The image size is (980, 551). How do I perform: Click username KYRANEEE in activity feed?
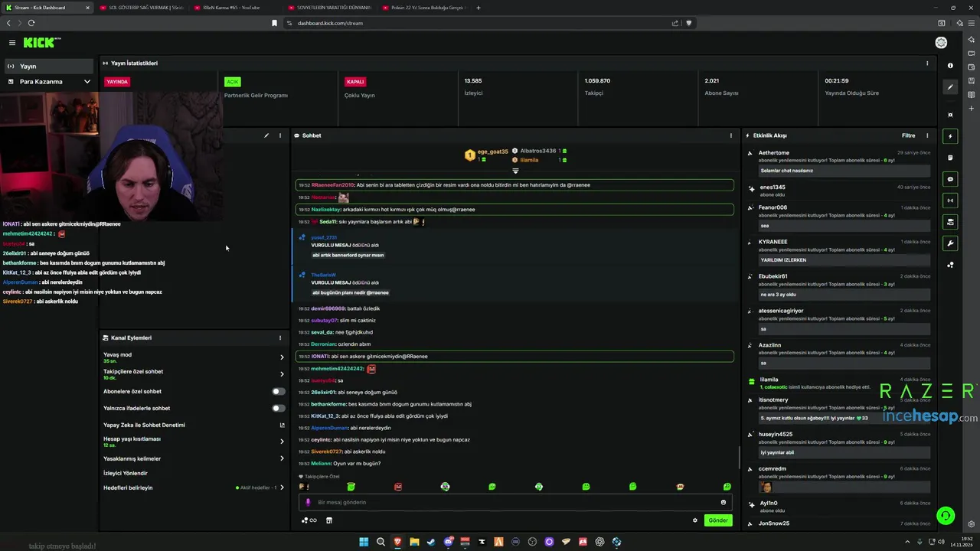point(773,242)
